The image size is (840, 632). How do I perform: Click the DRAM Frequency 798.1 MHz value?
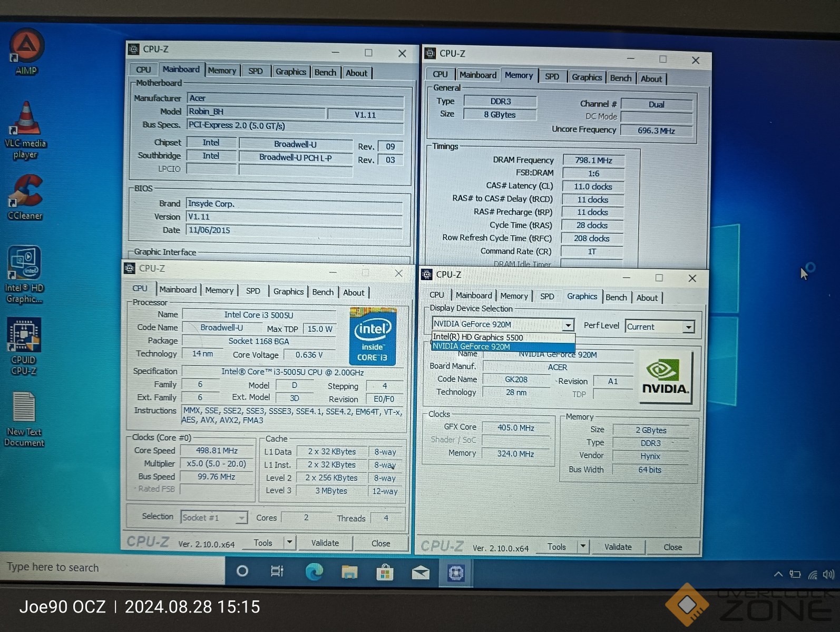593,160
